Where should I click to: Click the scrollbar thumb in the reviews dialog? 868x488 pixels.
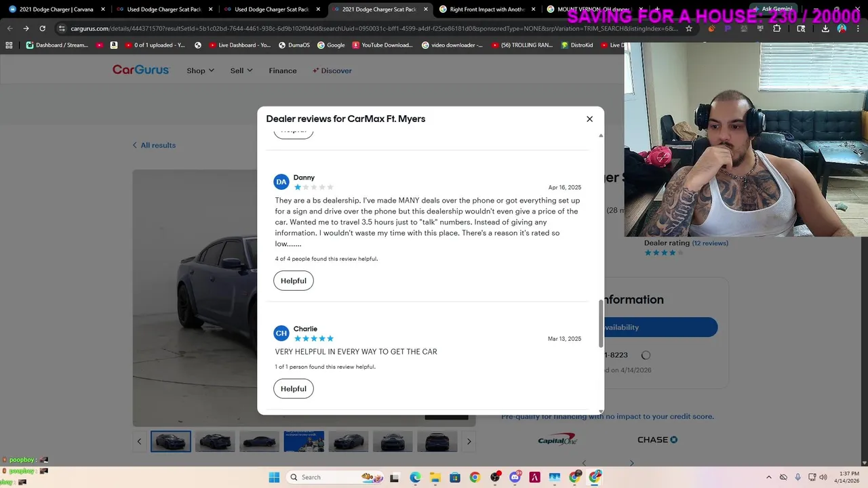(600, 323)
